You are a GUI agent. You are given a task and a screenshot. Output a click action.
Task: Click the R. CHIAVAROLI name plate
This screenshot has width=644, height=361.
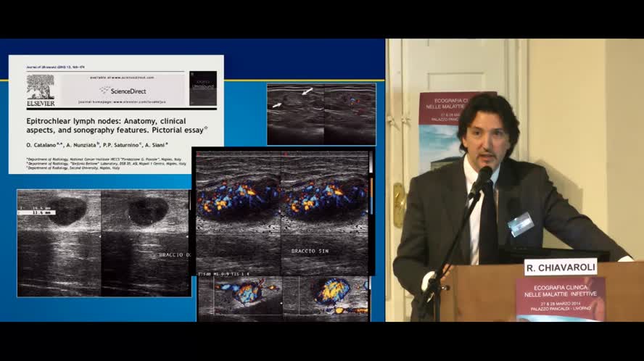point(560,267)
